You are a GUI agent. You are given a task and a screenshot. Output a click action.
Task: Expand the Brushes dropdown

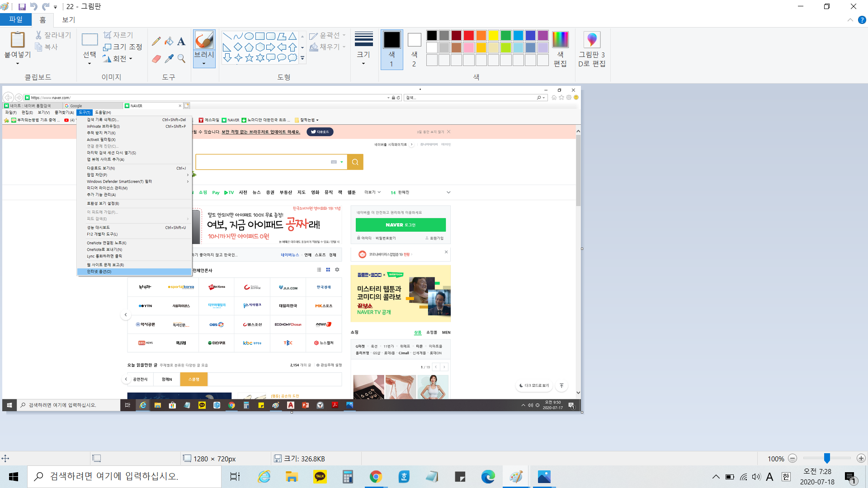[x=204, y=63]
